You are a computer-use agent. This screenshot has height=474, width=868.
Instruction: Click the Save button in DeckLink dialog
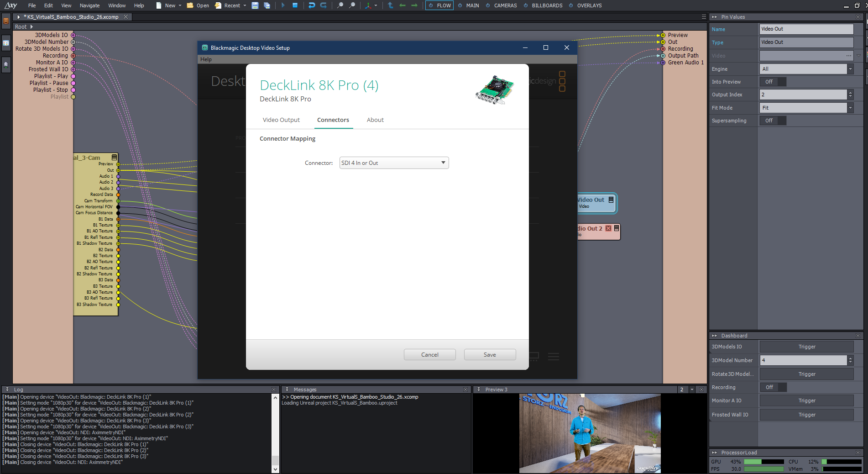490,354
